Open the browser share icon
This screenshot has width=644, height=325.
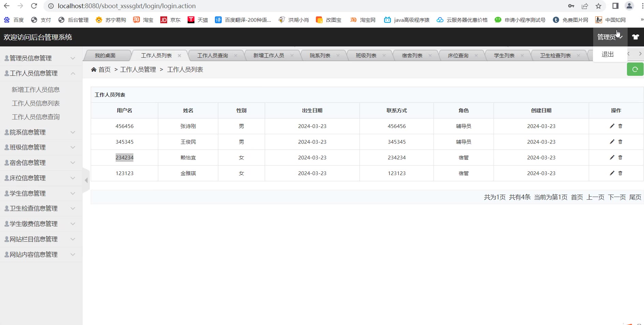[x=585, y=6]
